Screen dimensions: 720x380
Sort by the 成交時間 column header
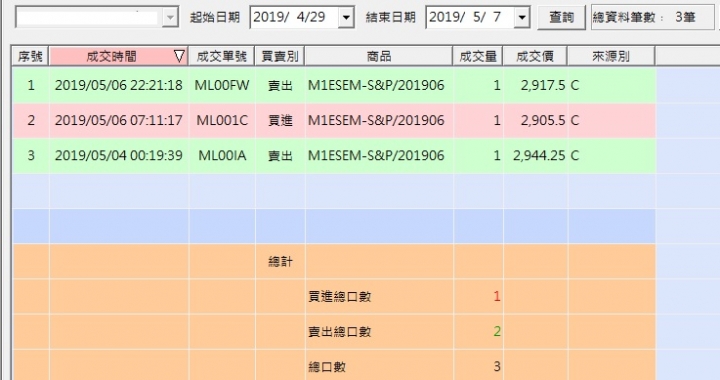tap(112, 56)
